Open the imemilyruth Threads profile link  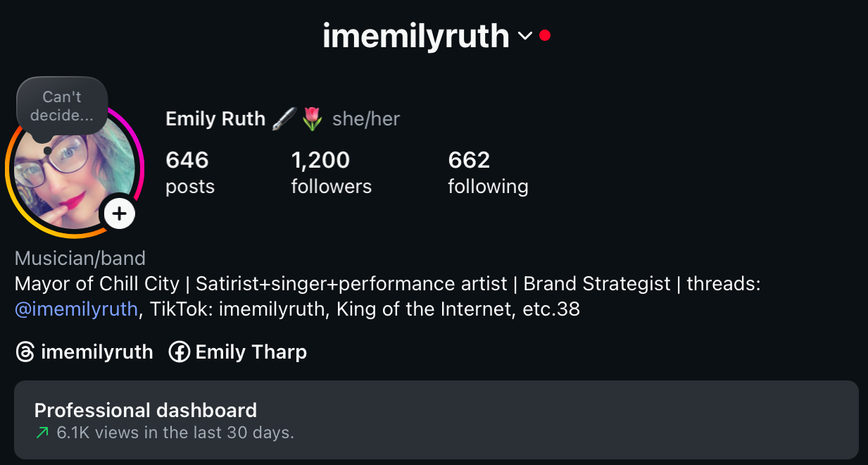[96, 352]
